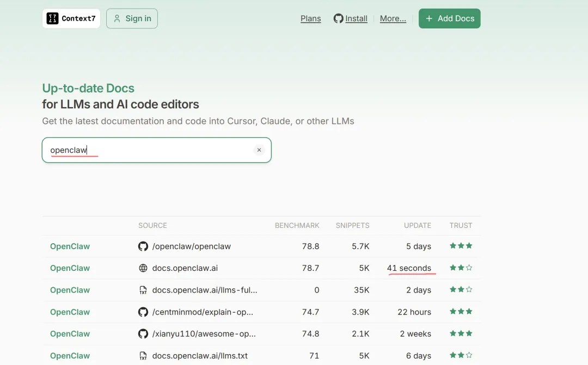Click the 22 hours update value
Viewport: 588px width, 365px height.
coord(414,312)
